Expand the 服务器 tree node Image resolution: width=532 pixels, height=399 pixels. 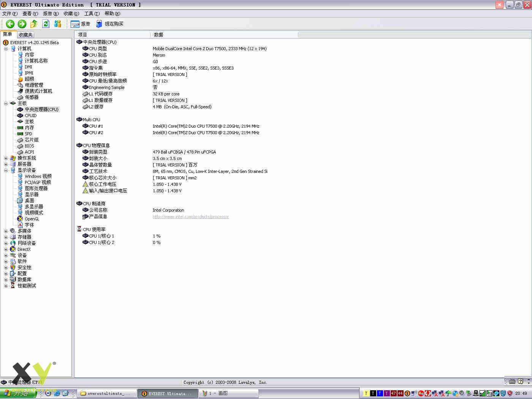click(6, 164)
